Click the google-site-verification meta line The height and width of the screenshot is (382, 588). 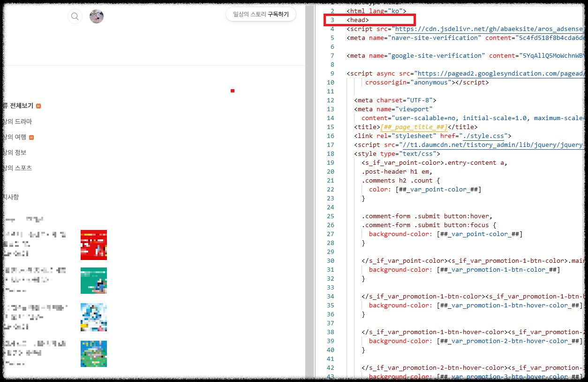pos(466,56)
